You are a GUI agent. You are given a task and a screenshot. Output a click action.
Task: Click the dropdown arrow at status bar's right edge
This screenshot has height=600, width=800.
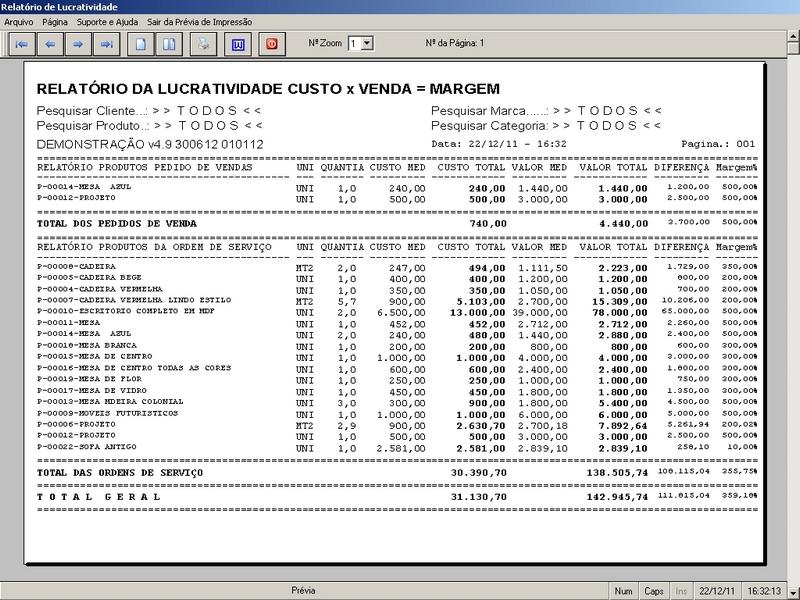(793, 591)
